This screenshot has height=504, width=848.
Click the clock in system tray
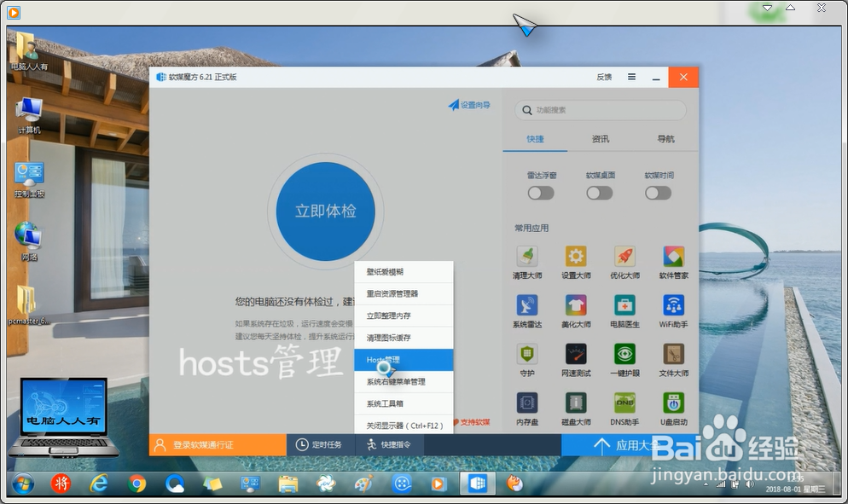click(795, 484)
